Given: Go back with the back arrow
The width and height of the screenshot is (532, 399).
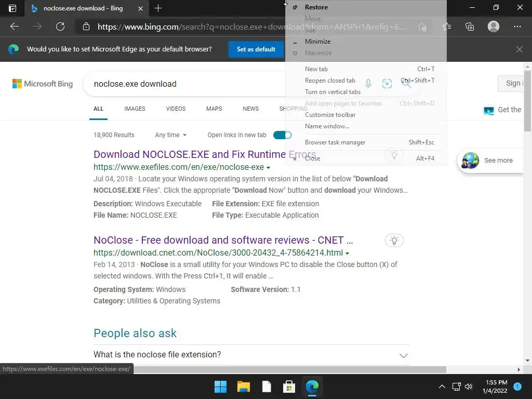Looking at the screenshot, I should click(15, 26).
